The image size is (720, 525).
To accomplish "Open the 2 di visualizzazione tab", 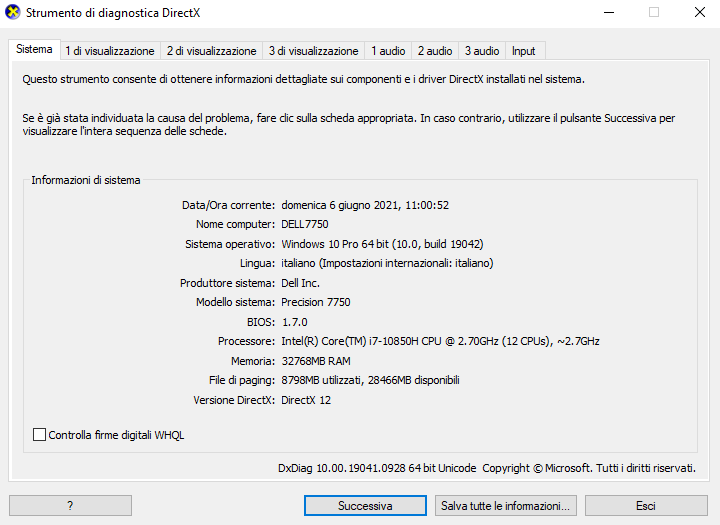I will (x=211, y=51).
